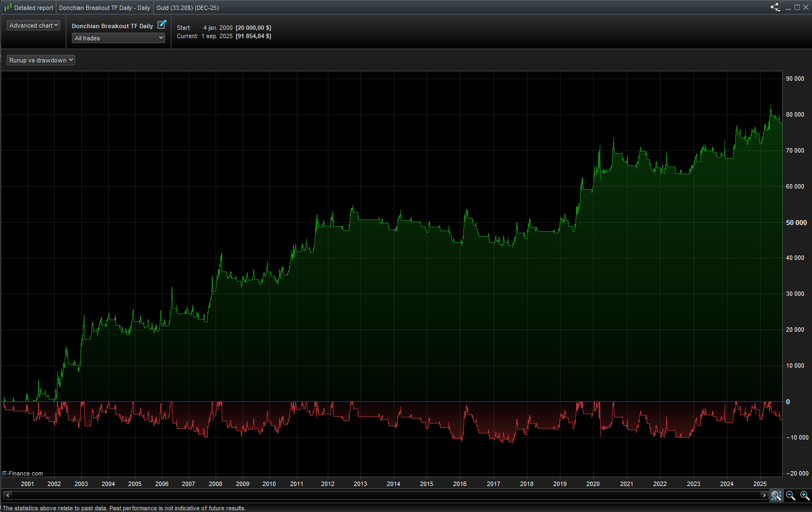The height and width of the screenshot is (512, 812).
Task: Click the scrollbar right arrow
Action: click(x=764, y=495)
